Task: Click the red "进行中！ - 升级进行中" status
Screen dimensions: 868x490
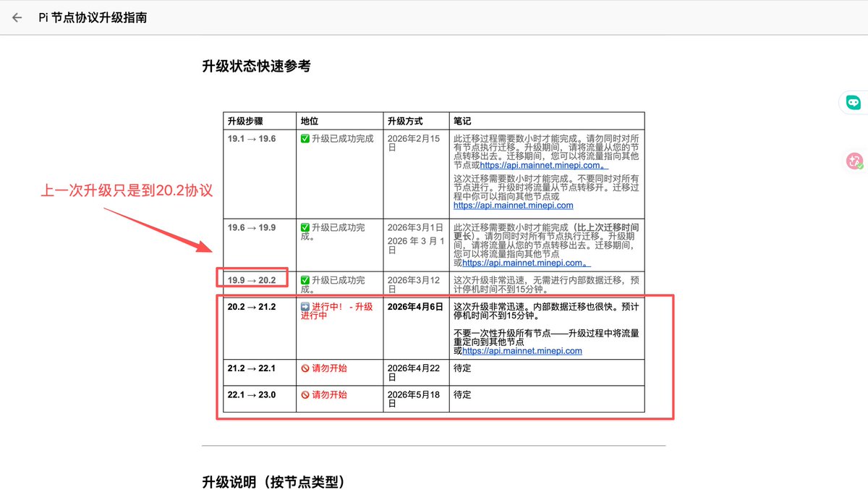Action: pyautogui.click(x=336, y=312)
